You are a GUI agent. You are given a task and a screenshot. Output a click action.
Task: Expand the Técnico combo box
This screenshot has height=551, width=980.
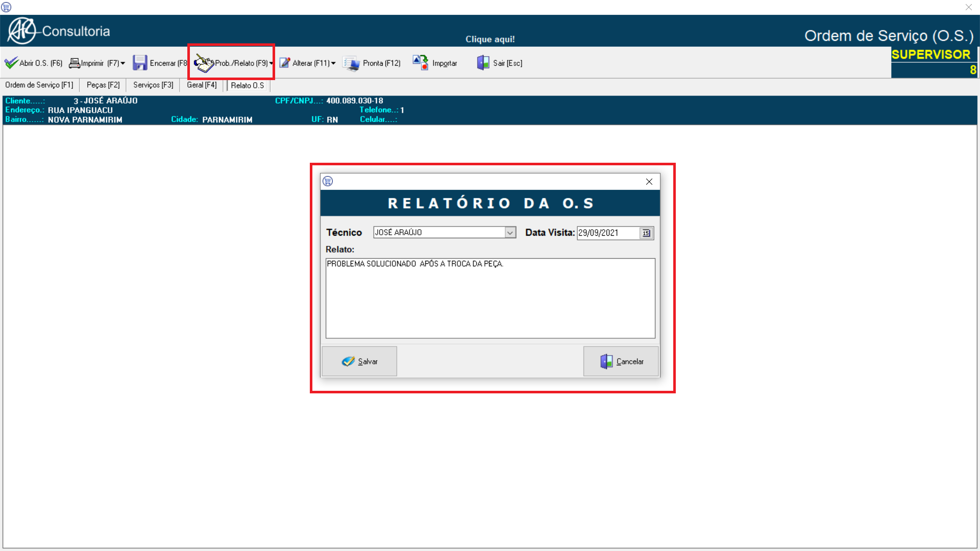coord(510,233)
